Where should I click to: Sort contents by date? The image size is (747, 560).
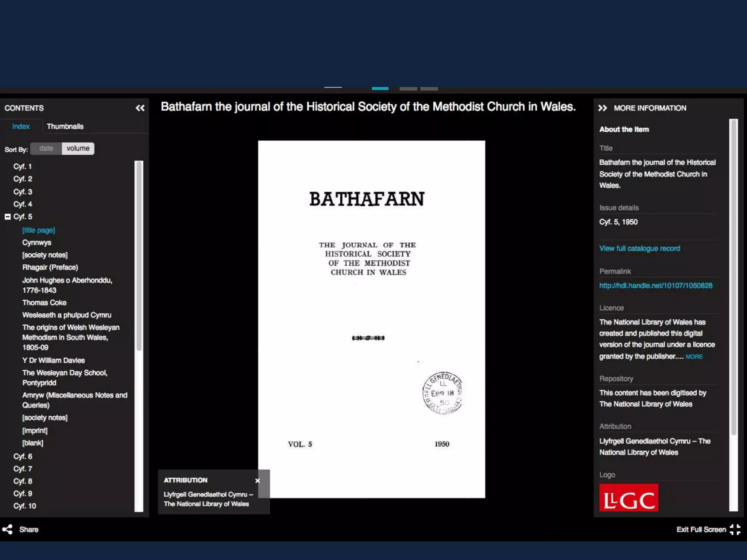click(46, 148)
